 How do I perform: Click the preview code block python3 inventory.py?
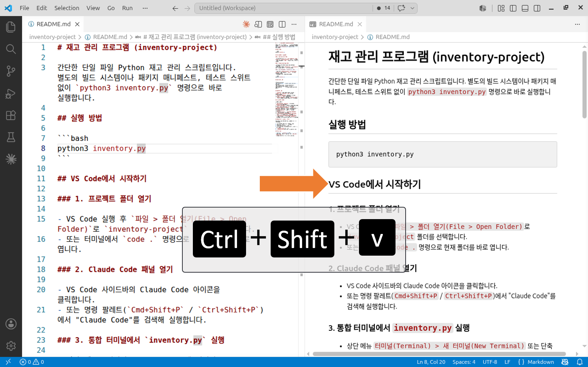click(443, 154)
